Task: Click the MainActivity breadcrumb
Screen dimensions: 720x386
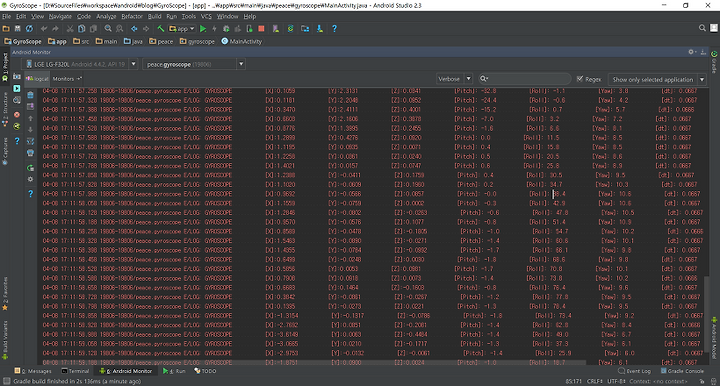Action: 242,41
